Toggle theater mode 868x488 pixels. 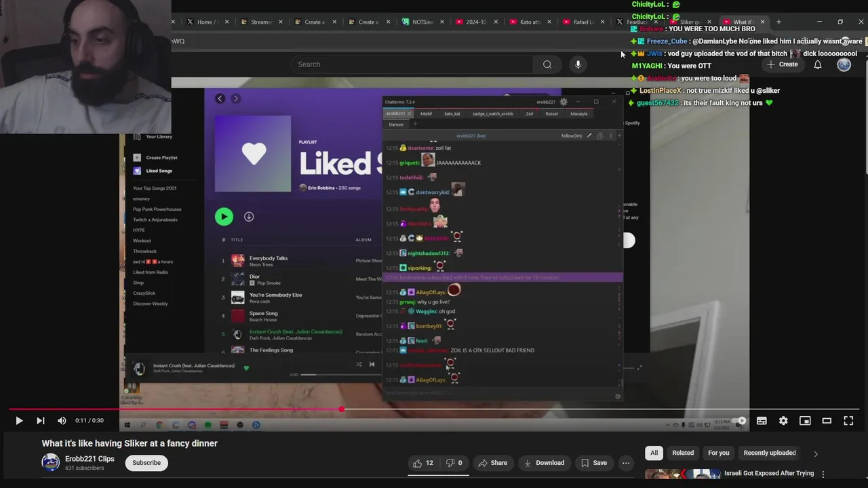pyautogui.click(x=827, y=421)
